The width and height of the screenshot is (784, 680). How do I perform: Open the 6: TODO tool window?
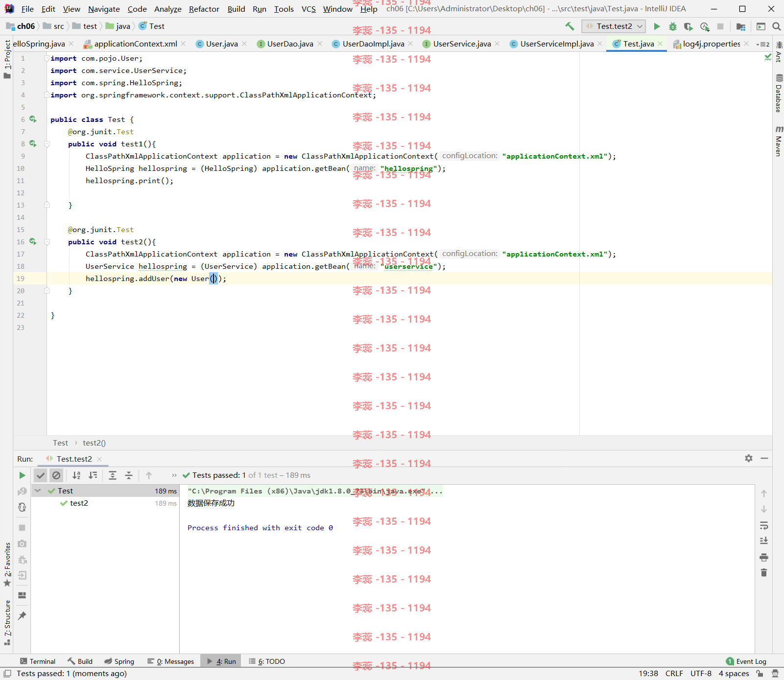267,661
